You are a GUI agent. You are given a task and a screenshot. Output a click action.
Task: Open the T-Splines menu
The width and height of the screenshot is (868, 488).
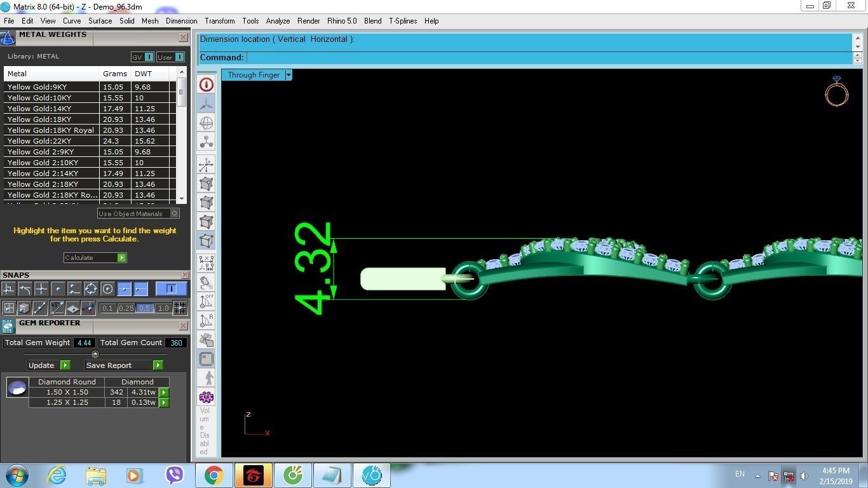[403, 21]
